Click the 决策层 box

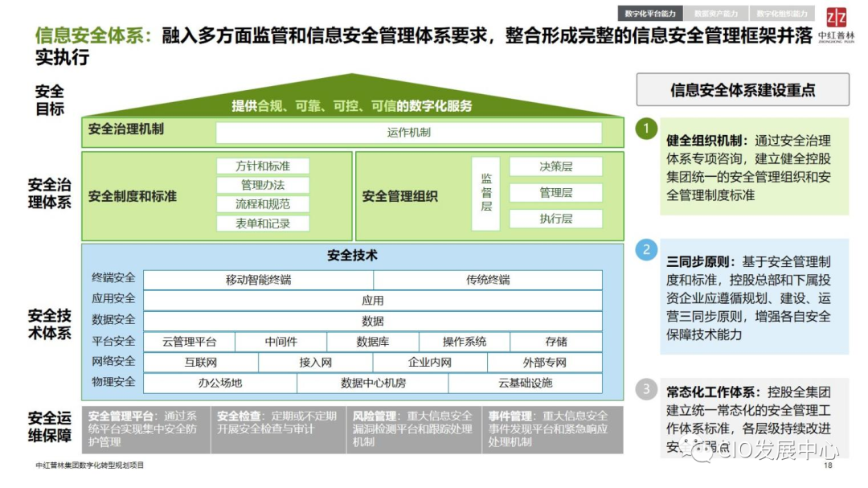[556, 166]
